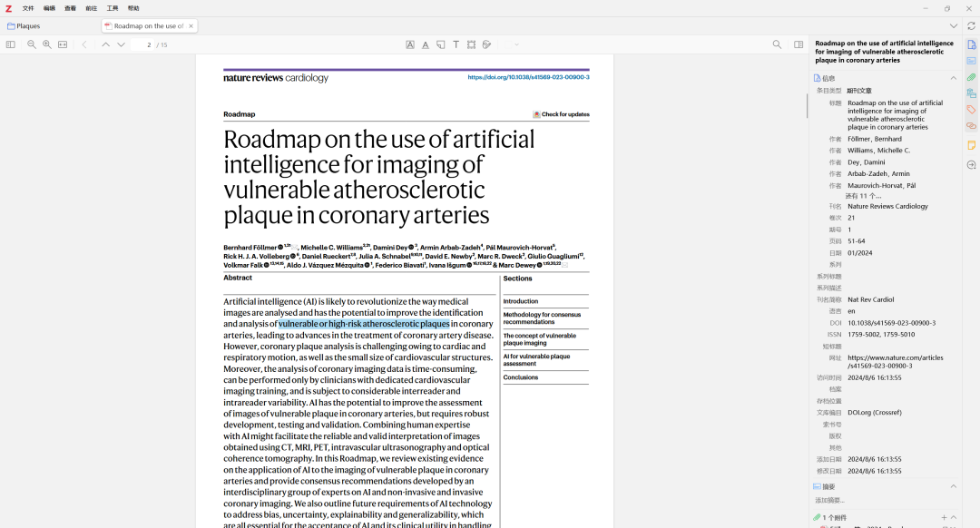Image resolution: width=980 pixels, height=528 pixels.
Task: Select the area selection tool
Action: click(471, 44)
